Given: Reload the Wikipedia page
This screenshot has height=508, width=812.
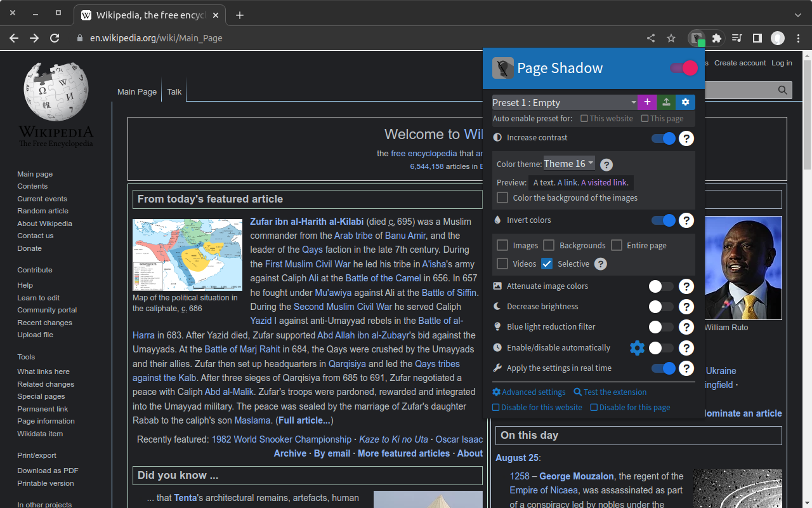Looking at the screenshot, I should click(x=55, y=38).
